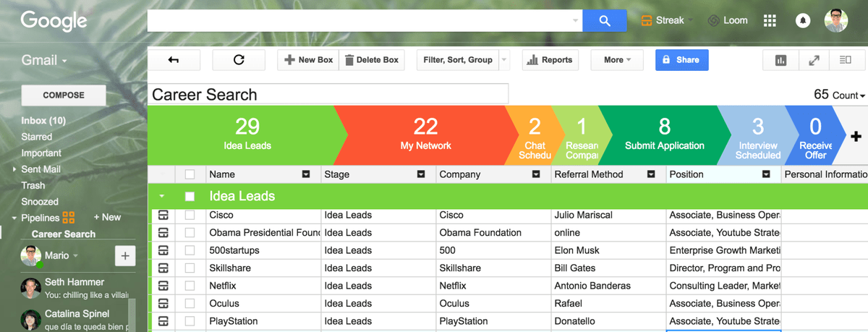The width and height of the screenshot is (868, 332).
Task: Toggle the select-all checkbox in header
Action: 190,174
